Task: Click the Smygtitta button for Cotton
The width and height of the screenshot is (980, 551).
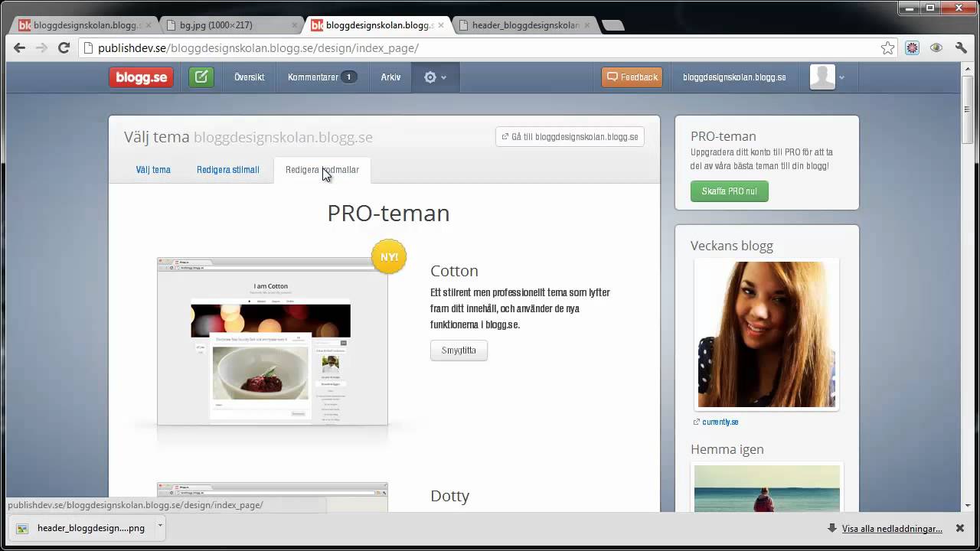Action: click(x=459, y=350)
